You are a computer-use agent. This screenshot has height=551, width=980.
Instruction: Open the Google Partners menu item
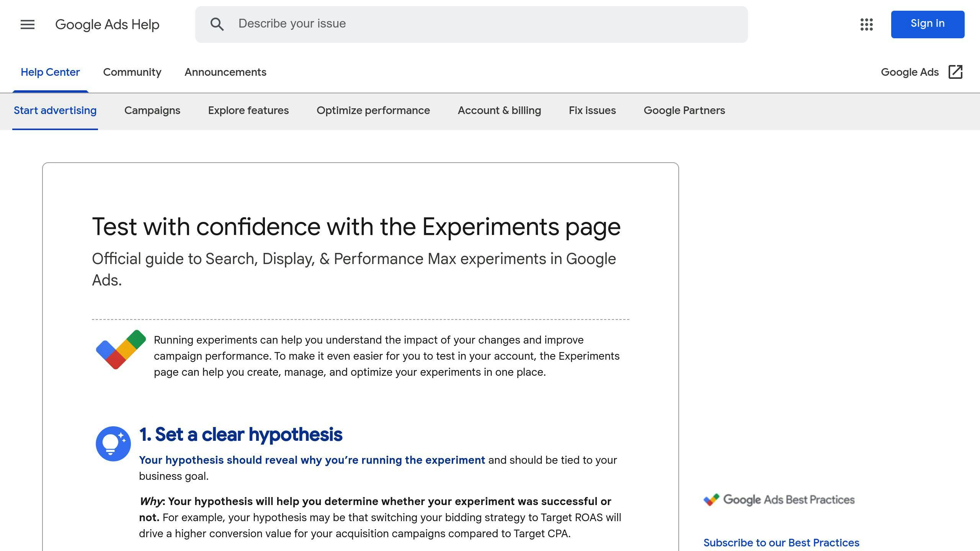(684, 111)
